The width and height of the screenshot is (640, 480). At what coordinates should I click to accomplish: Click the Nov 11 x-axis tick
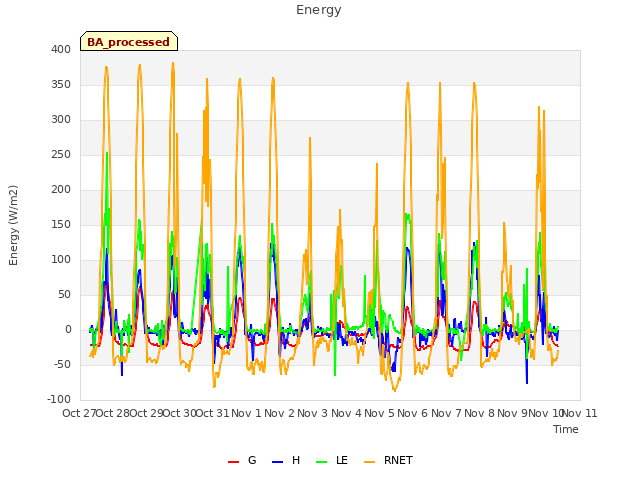pos(580,413)
